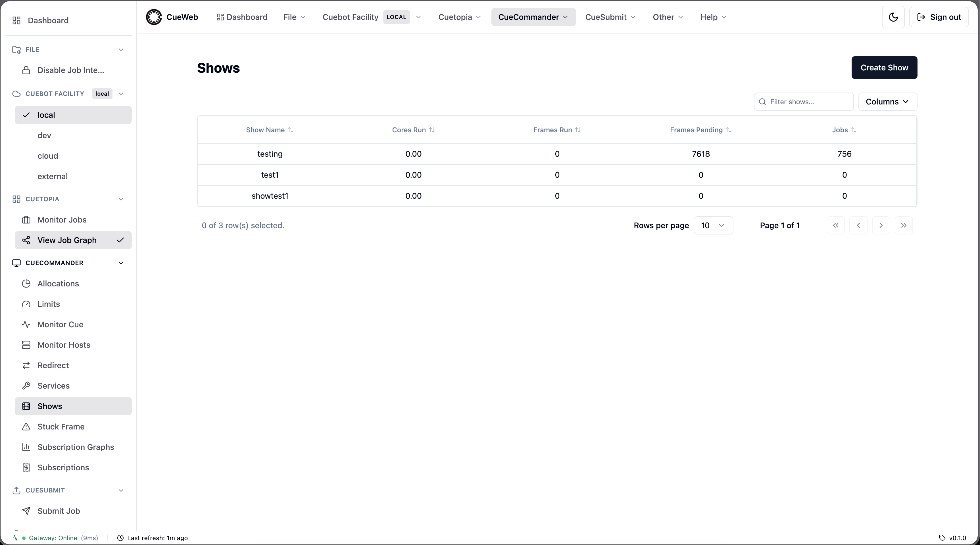Sort by Jobs column icon
The height and width of the screenshot is (545, 980).
853,130
